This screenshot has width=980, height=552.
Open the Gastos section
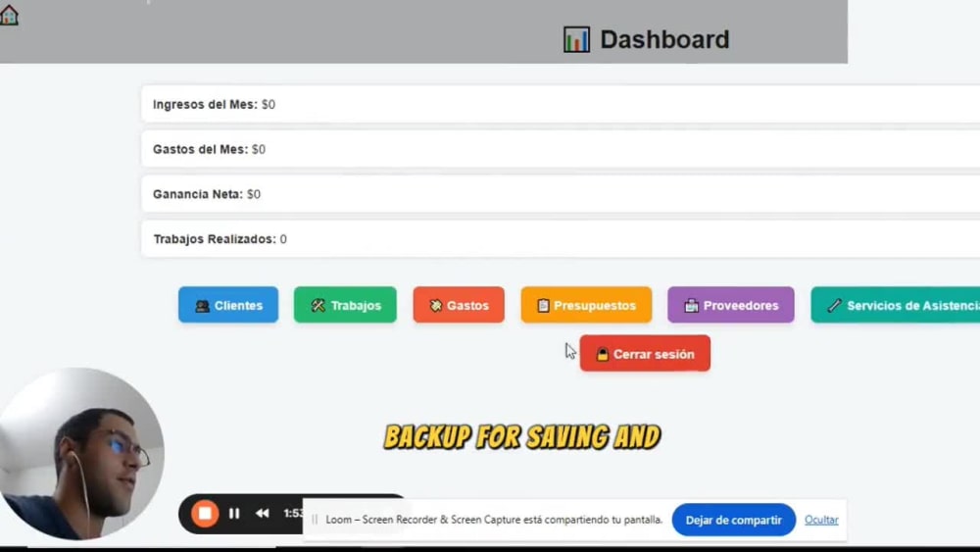(459, 305)
